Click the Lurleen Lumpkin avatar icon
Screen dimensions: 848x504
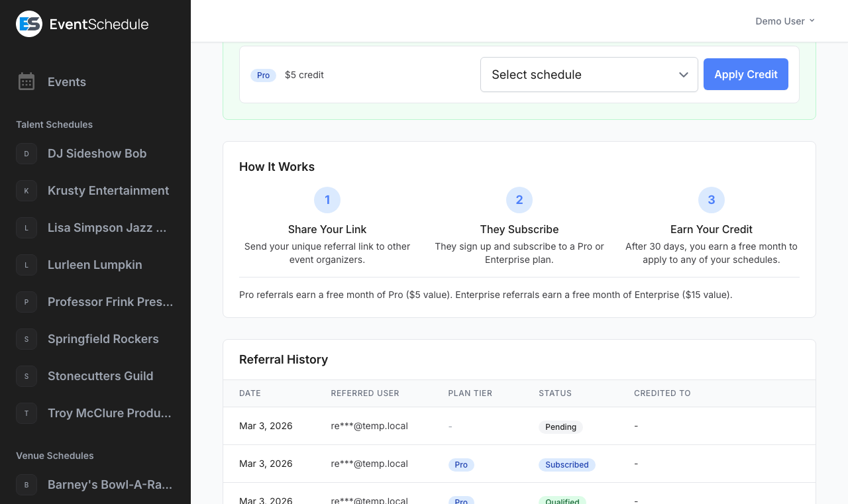coord(26,265)
